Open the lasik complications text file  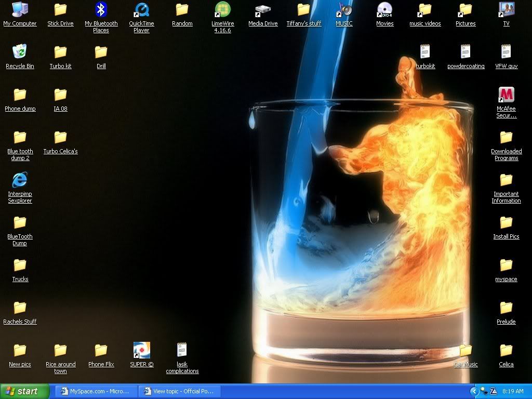click(182, 350)
